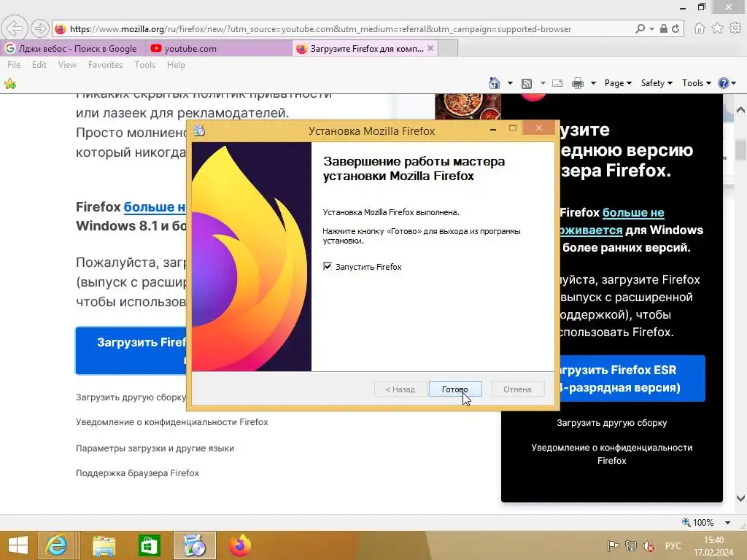Open the File menu

pyautogui.click(x=14, y=65)
